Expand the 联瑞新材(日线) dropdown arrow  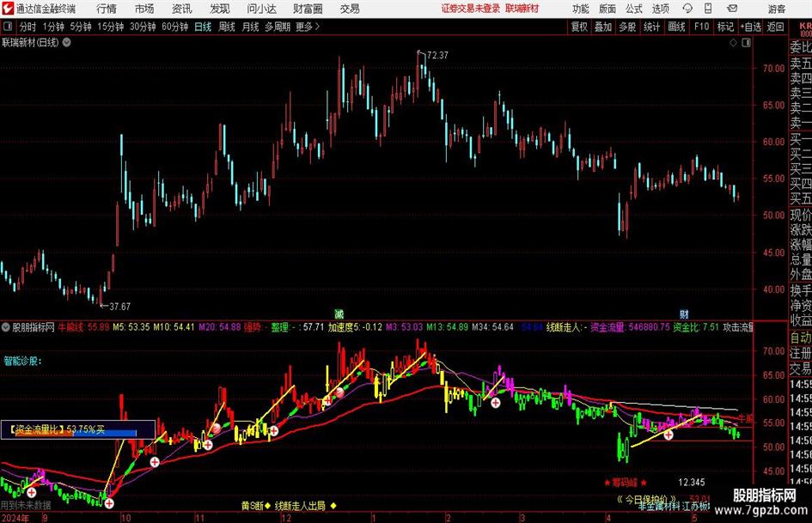coord(67,42)
